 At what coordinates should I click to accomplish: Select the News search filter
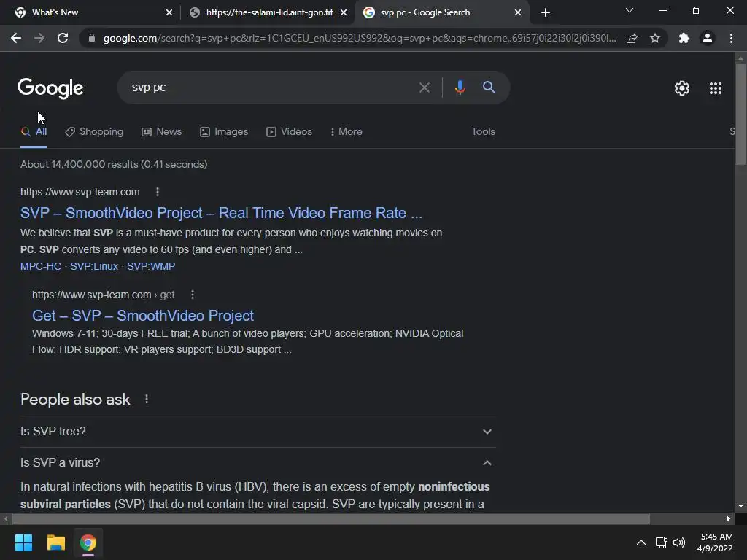pyautogui.click(x=162, y=132)
